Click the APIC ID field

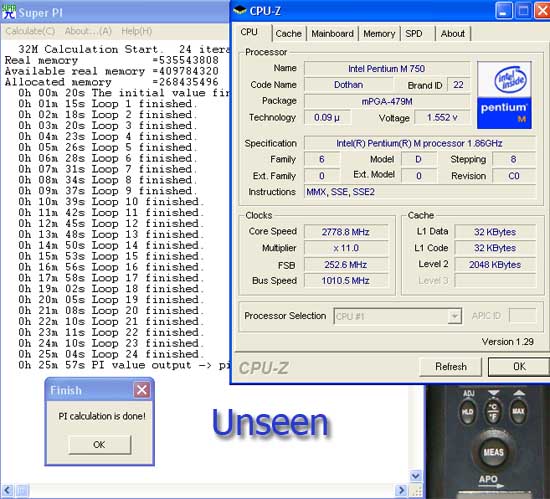(522, 316)
